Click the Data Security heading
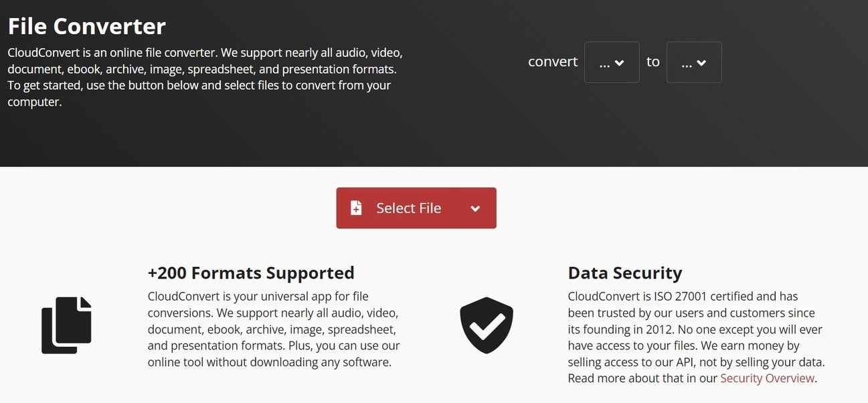The height and width of the screenshot is (403, 868). pyautogui.click(x=625, y=273)
